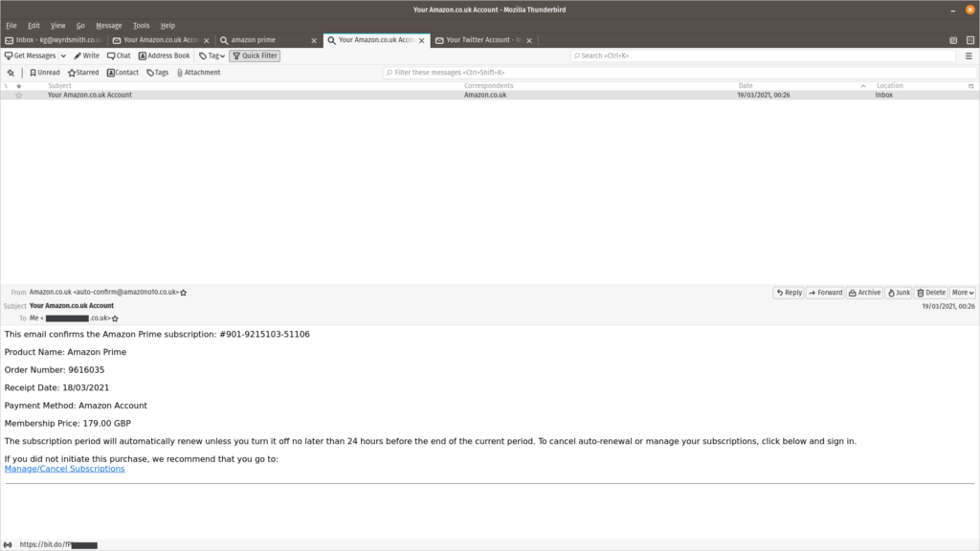Filter by Contact messages
980x551 pixels.
(122, 73)
